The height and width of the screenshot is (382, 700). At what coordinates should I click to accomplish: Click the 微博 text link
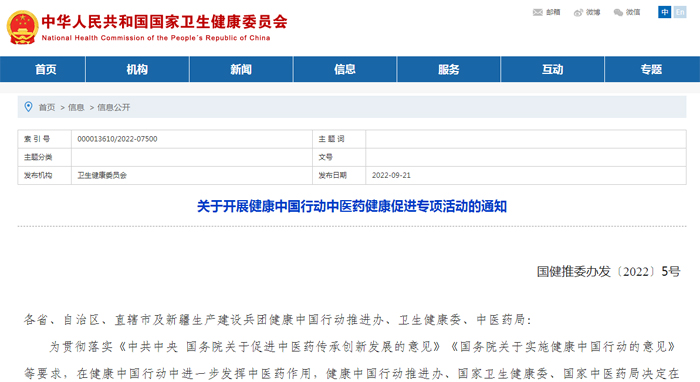[x=593, y=12]
